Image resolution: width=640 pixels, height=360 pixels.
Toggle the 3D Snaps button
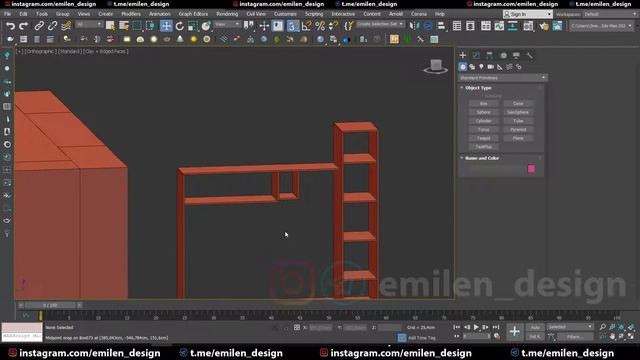pos(292,26)
